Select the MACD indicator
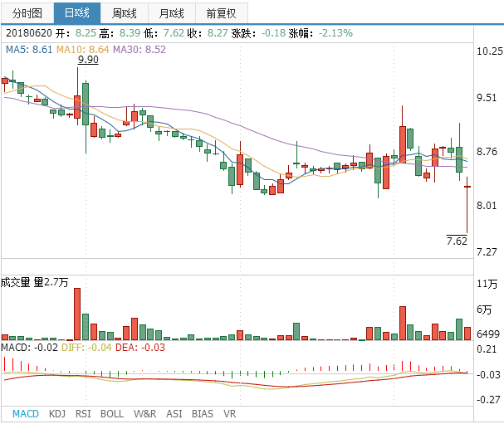The width and height of the screenshot is (504, 424). point(26,414)
